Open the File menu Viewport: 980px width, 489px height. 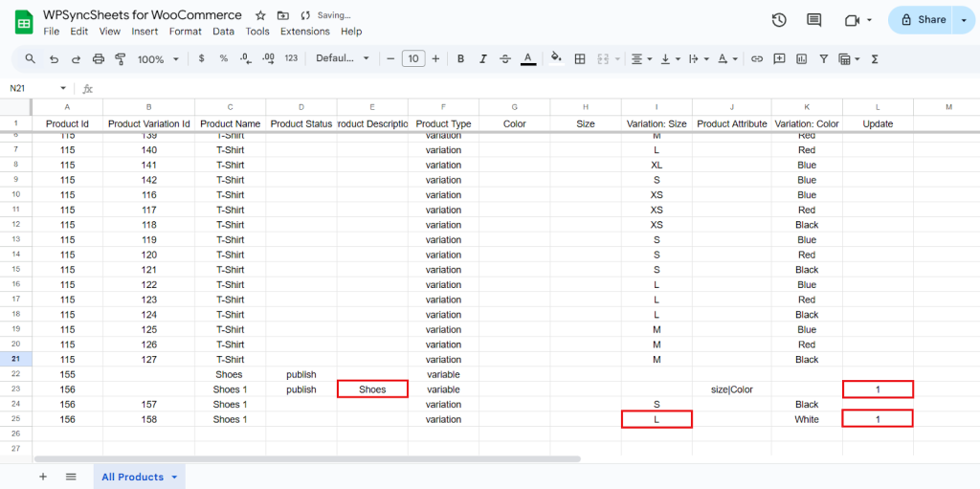52,32
